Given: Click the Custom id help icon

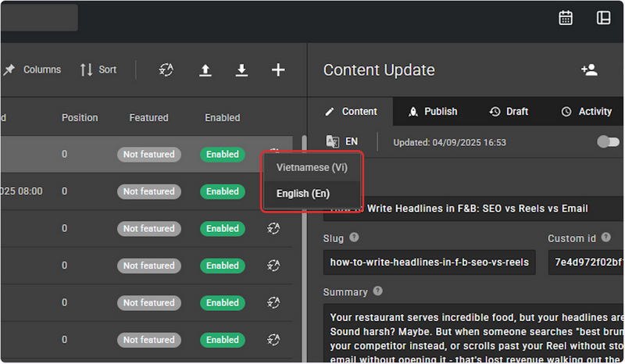Looking at the screenshot, I should point(606,237).
